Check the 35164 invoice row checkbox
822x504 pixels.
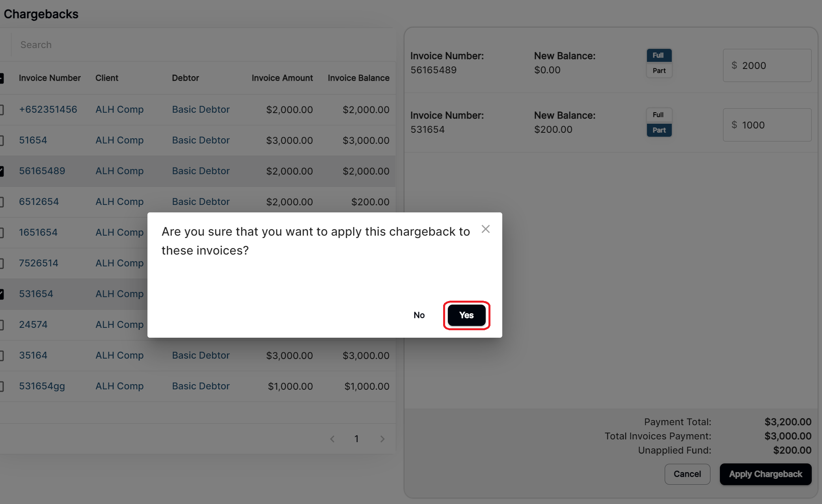pos(1,355)
